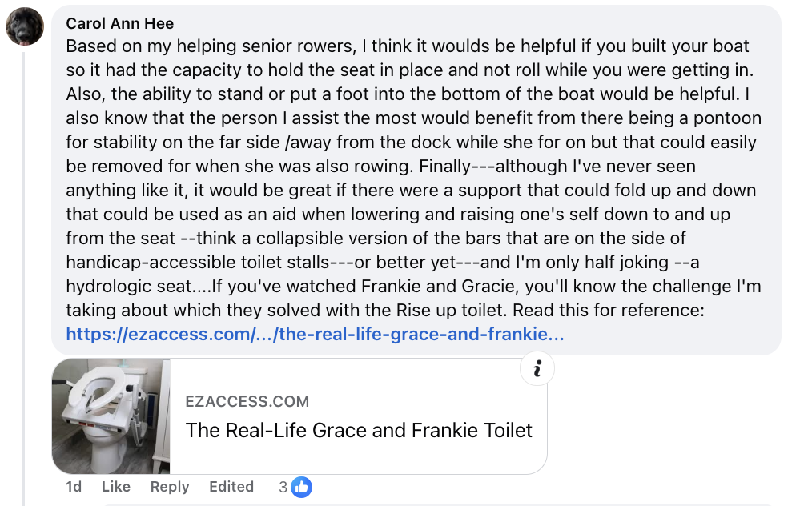Click the info icon on link preview
Viewport: 812px width, 506px height.
coord(537,369)
